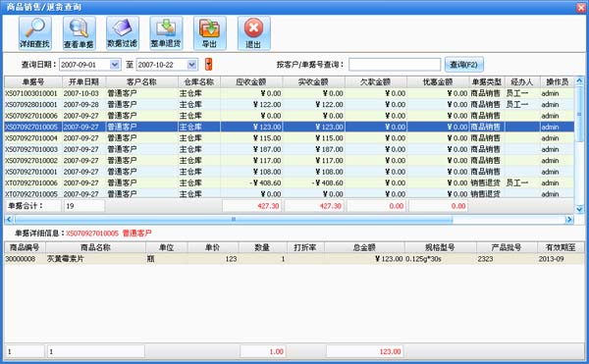Select row XS070928010001
The width and height of the screenshot is (589, 364).
click(x=289, y=104)
